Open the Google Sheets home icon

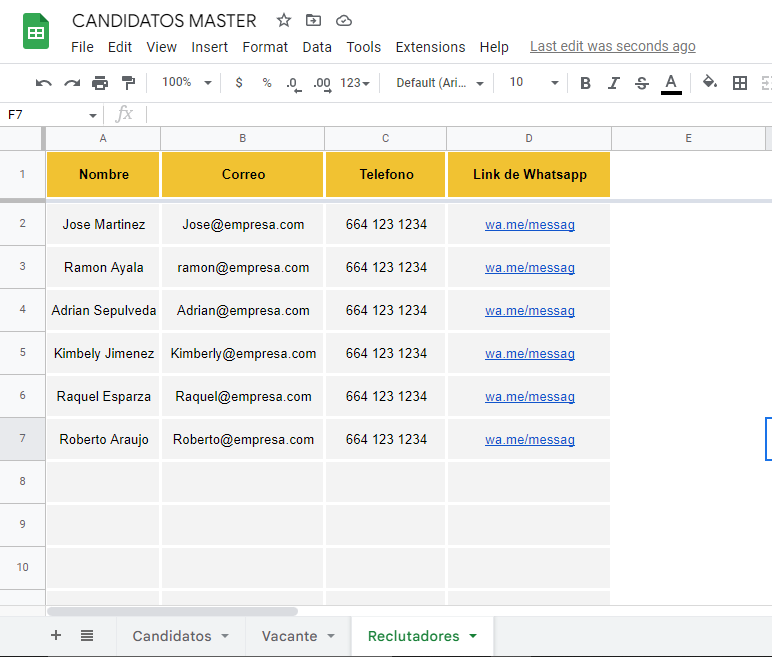coord(36,31)
